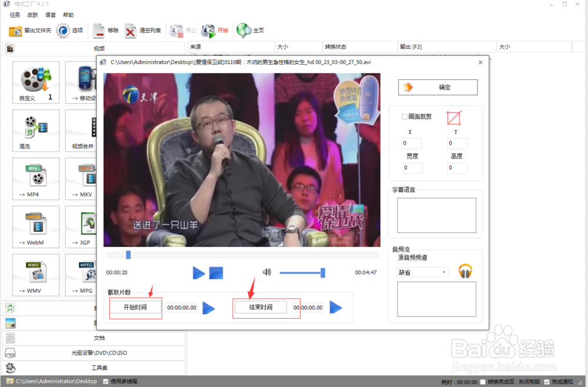
Task: Click the crop Y value field
Action: (457, 144)
